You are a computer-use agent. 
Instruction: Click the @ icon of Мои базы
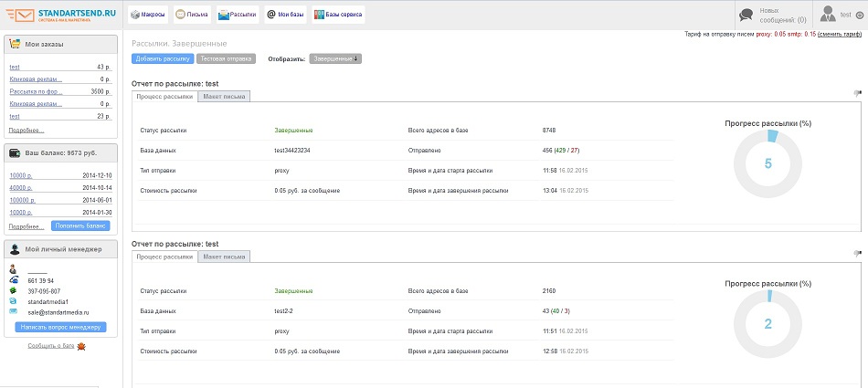270,15
